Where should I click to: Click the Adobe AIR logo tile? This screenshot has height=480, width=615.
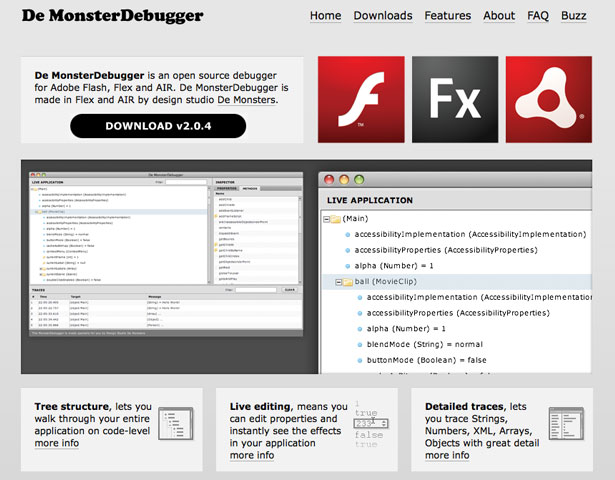549,100
